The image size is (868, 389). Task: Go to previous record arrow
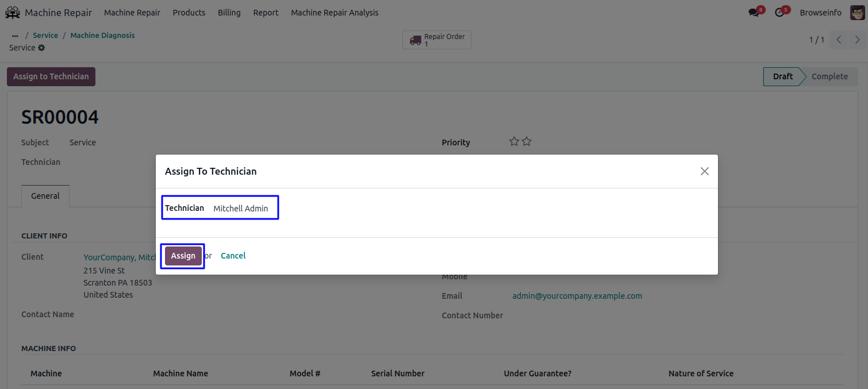839,40
